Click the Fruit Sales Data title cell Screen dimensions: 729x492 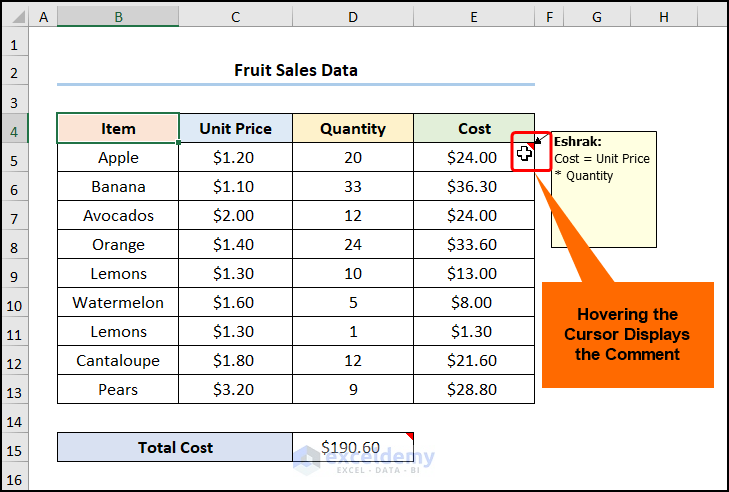coord(296,70)
